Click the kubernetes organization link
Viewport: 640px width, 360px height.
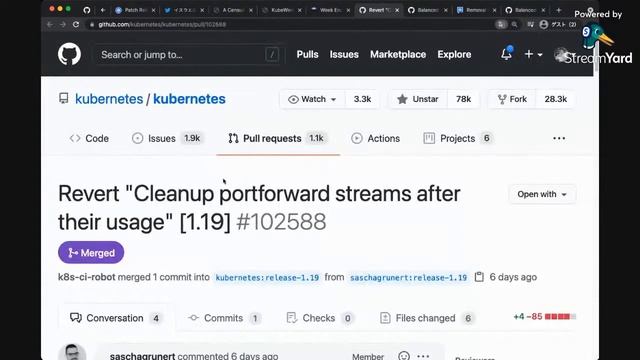coord(109,99)
